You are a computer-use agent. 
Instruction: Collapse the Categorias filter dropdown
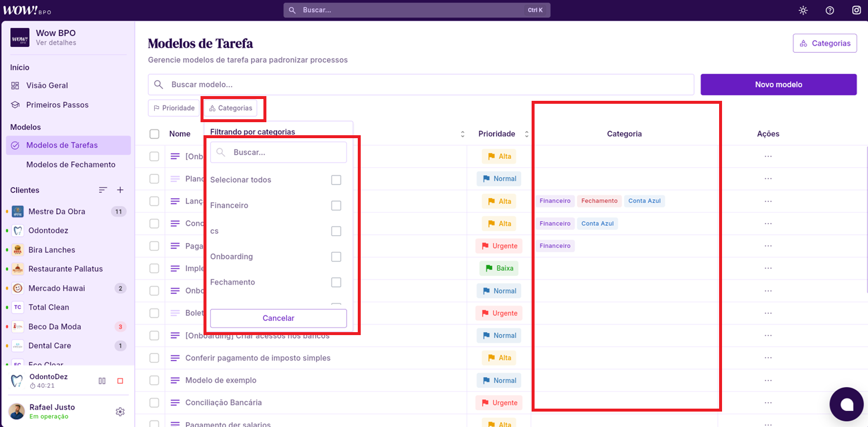231,108
